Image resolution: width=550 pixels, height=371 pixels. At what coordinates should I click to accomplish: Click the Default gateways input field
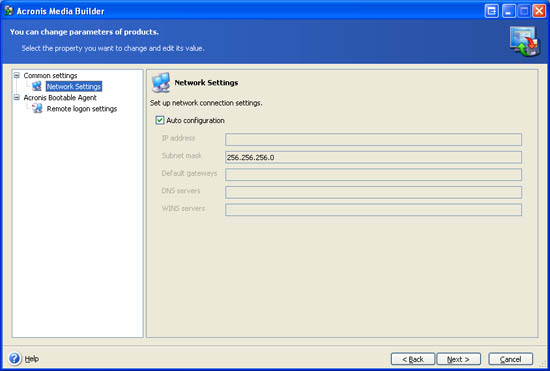pos(373,175)
